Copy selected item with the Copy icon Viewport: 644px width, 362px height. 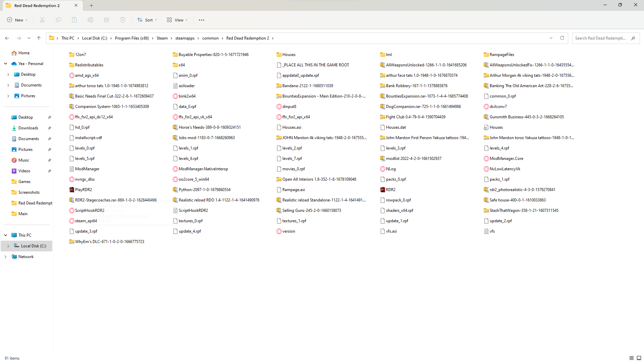coord(58,20)
